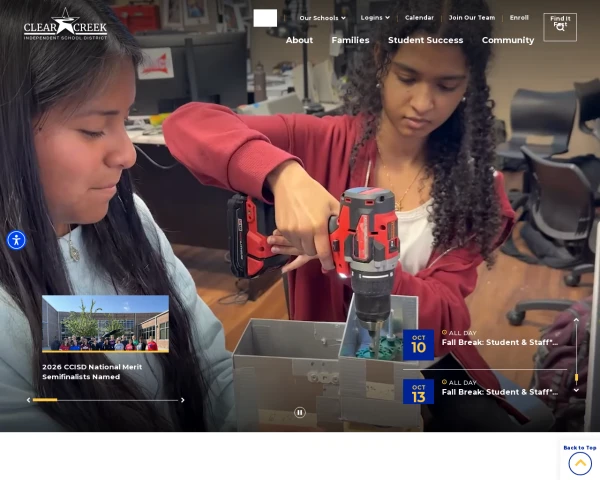Image resolution: width=600 pixels, height=480 pixels.
Task: Open the Enroll link
Action: [519, 18]
